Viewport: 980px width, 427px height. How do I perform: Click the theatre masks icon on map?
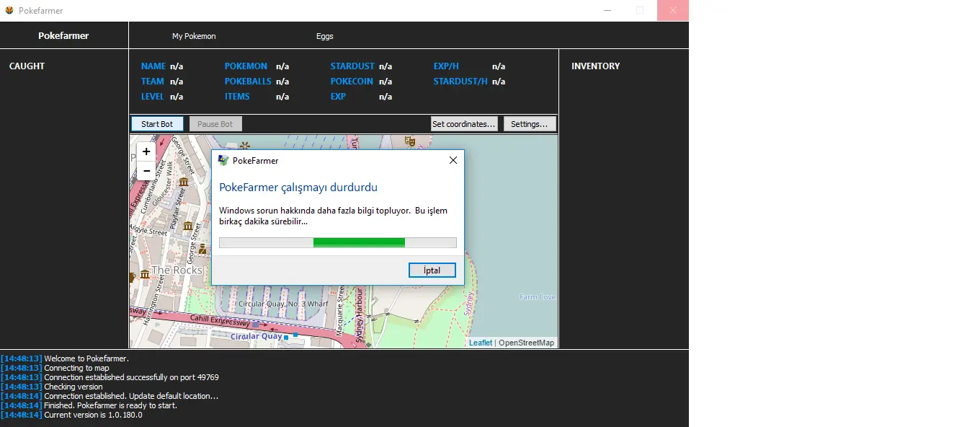click(x=410, y=141)
